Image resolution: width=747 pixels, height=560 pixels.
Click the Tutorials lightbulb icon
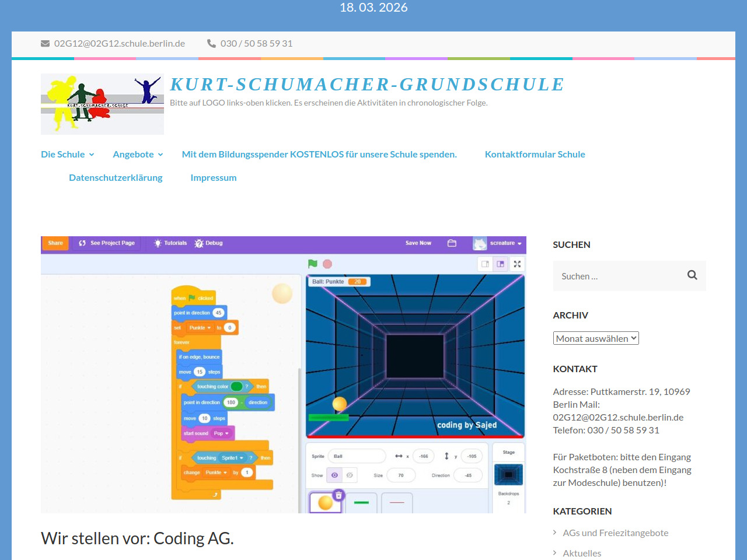[x=158, y=243]
